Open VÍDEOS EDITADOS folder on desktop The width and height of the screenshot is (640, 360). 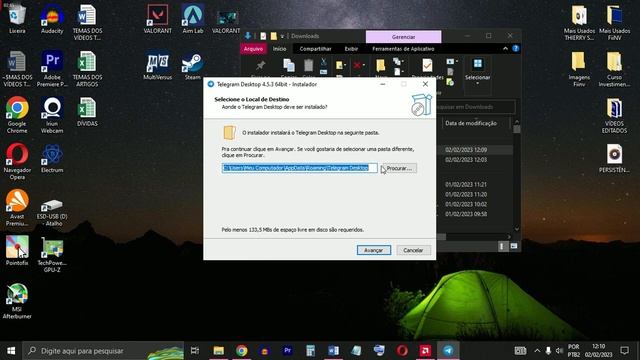tap(614, 115)
